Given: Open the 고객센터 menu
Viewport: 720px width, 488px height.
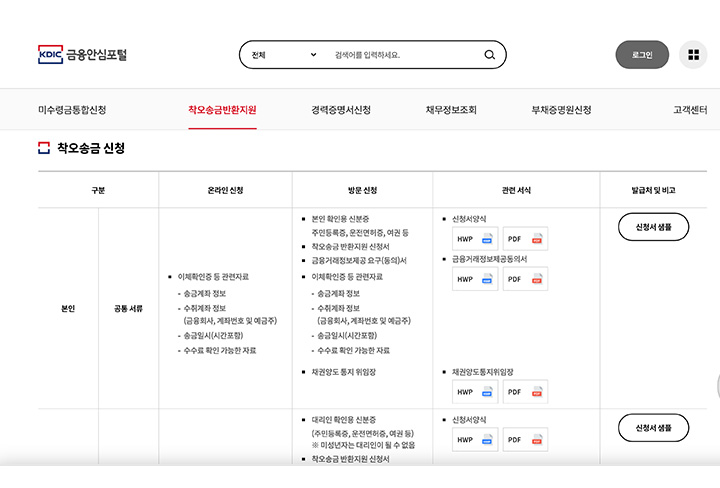Looking at the screenshot, I should 690,110.
